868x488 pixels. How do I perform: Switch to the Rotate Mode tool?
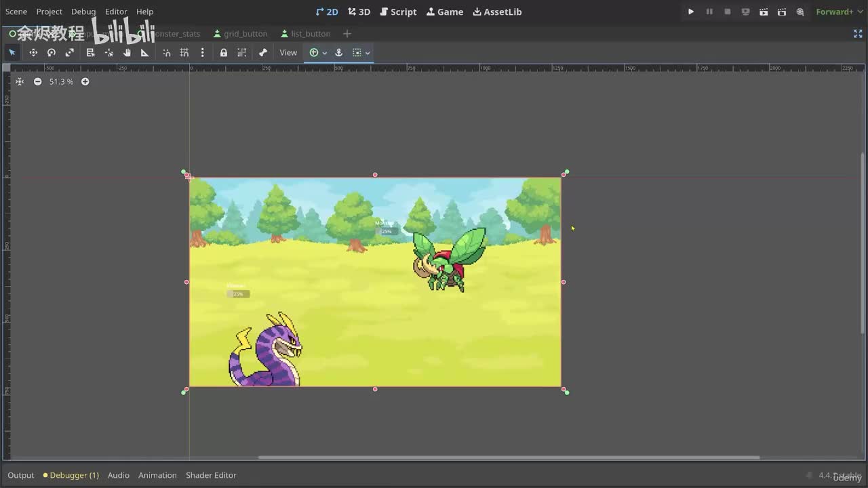(x=52, y=52)
